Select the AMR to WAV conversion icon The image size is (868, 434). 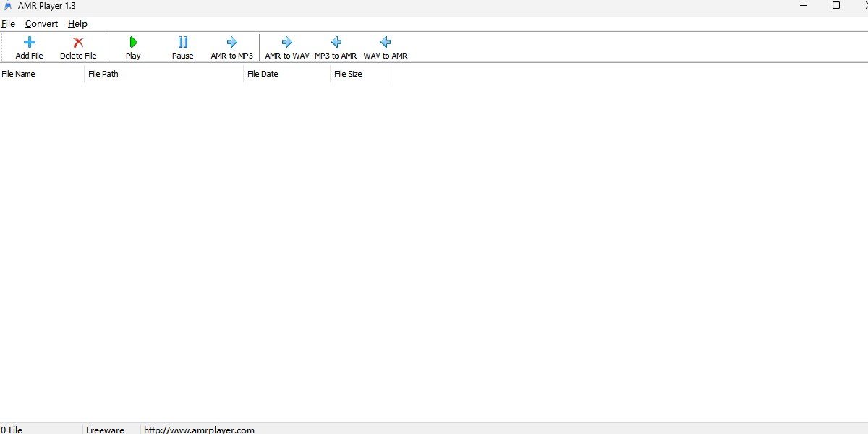point(287,43)
